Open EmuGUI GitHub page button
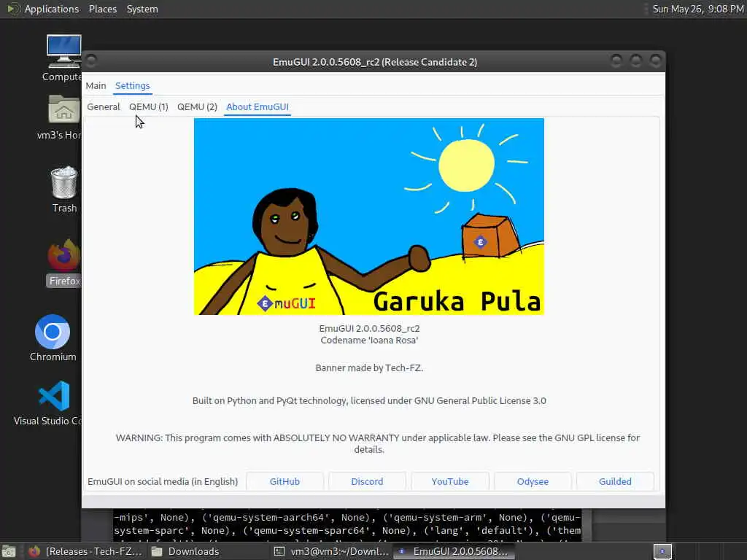 pos(285,481)
